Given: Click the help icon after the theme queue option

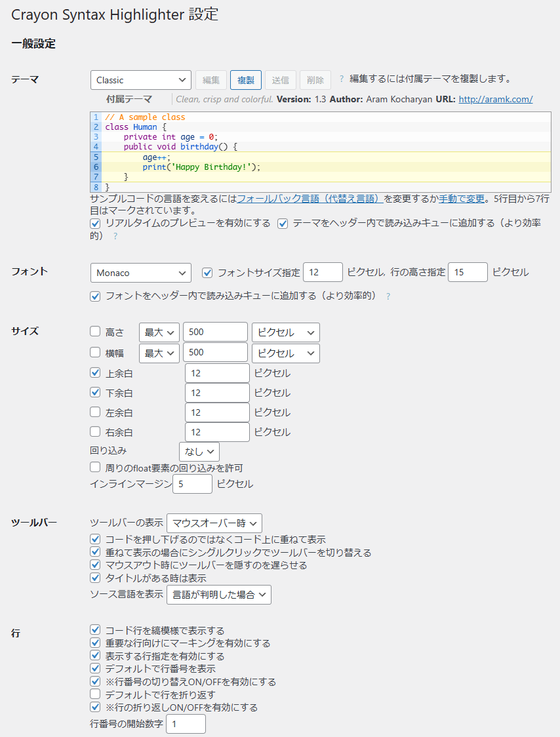Looking at the screenshot, I should (115, 237).
